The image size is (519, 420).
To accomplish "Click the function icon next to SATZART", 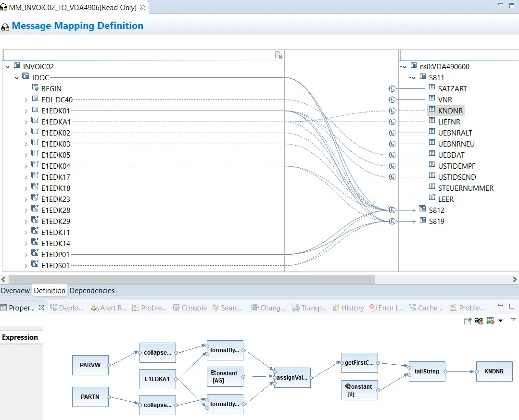I will pos(392,88).
